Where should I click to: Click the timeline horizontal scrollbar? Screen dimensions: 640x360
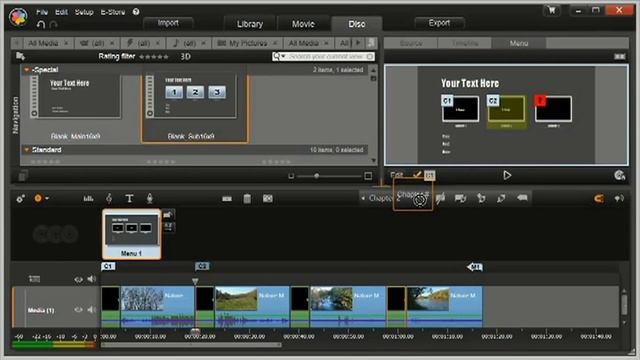[191, 345]
